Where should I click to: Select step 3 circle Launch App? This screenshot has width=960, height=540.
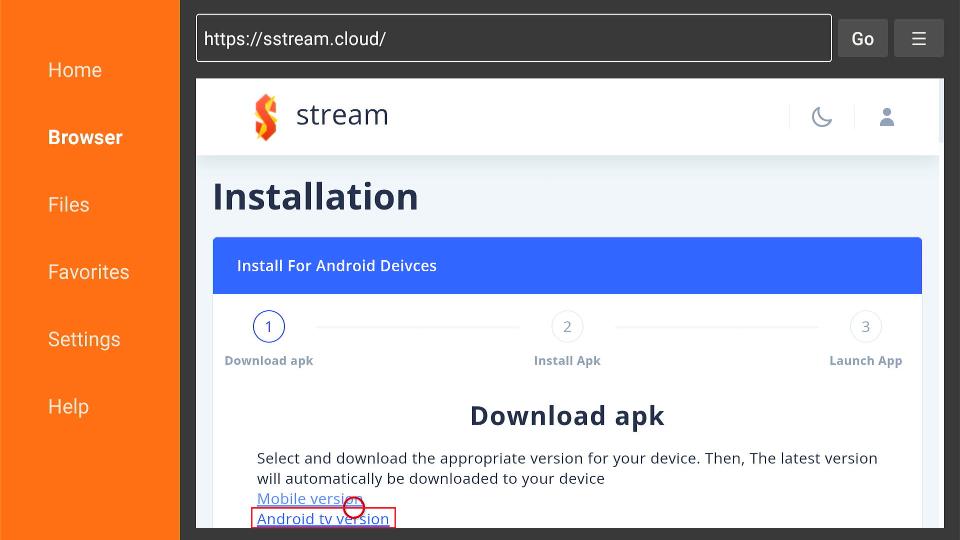point(866,326)
